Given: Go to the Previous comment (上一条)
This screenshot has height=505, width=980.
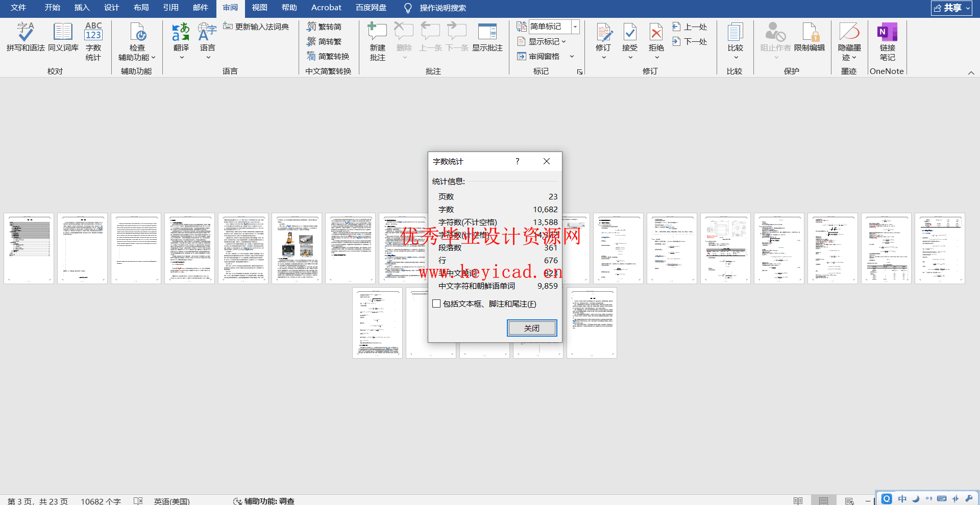Looking at the screenshot, I should click(430, 37).
